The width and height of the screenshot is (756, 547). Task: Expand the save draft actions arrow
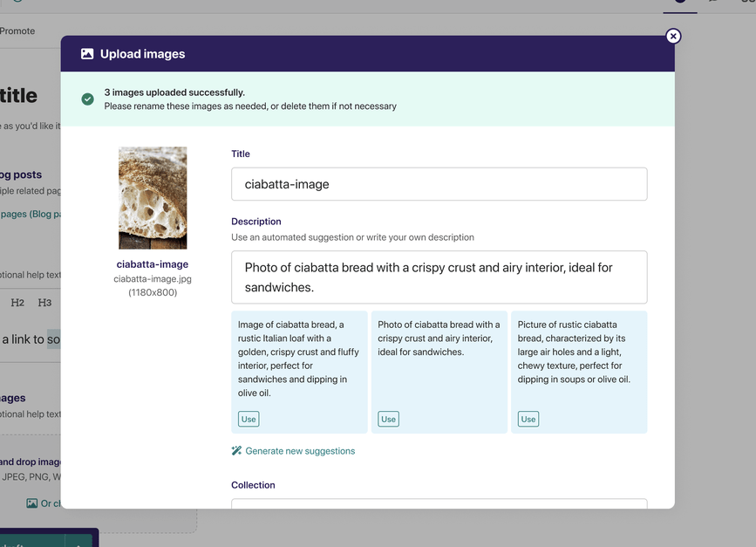point(78,541)
